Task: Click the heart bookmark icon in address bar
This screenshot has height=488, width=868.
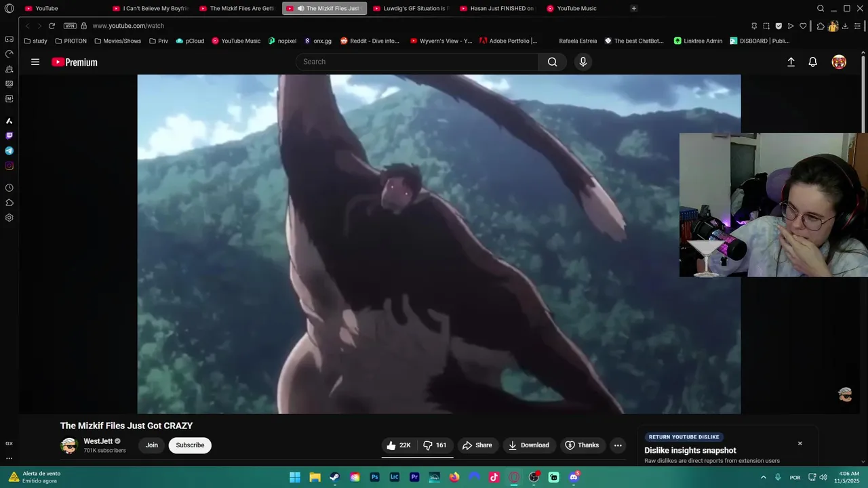Action: coord(803,26)
